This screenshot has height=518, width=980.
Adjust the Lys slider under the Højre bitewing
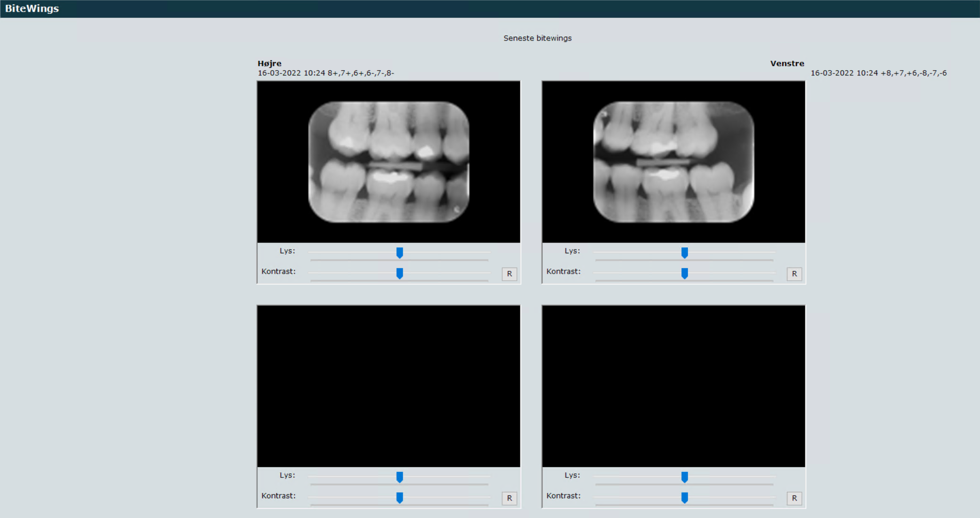pyautogui.click(x=399, y=253)
